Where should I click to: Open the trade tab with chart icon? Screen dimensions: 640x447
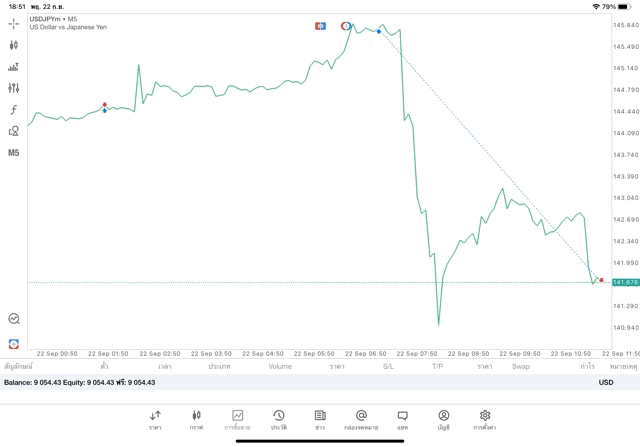[237, 420]
